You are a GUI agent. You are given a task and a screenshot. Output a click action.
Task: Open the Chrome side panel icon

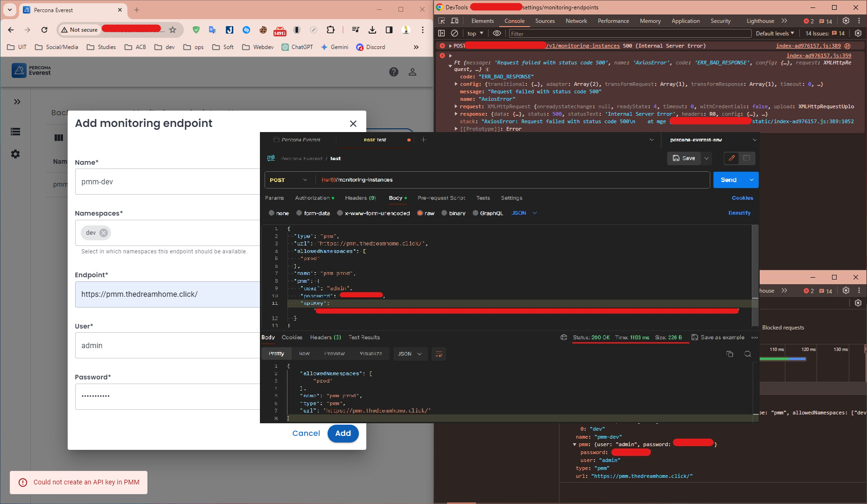[x=389, y=30]
